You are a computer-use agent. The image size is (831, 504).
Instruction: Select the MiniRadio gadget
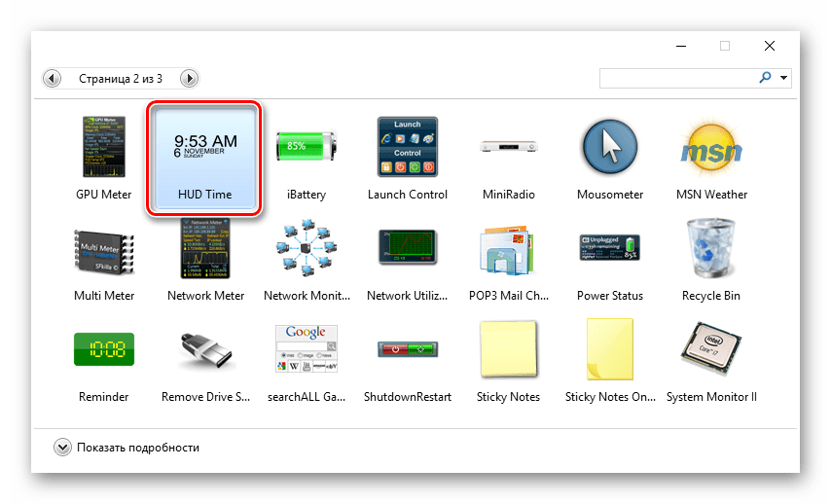[508, 148]
